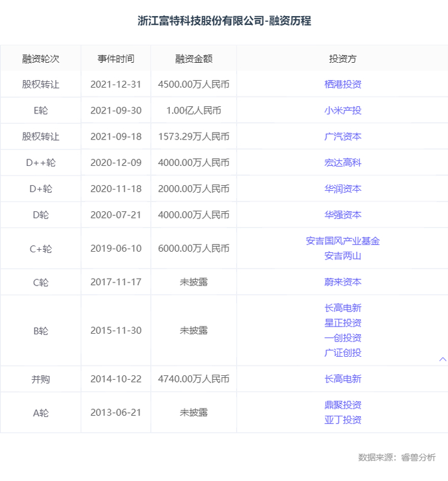This screenshot has width=448, height=481.
Task: Select the C+轮 round cell
Action: pyautogui.click(x=40, y=249)
